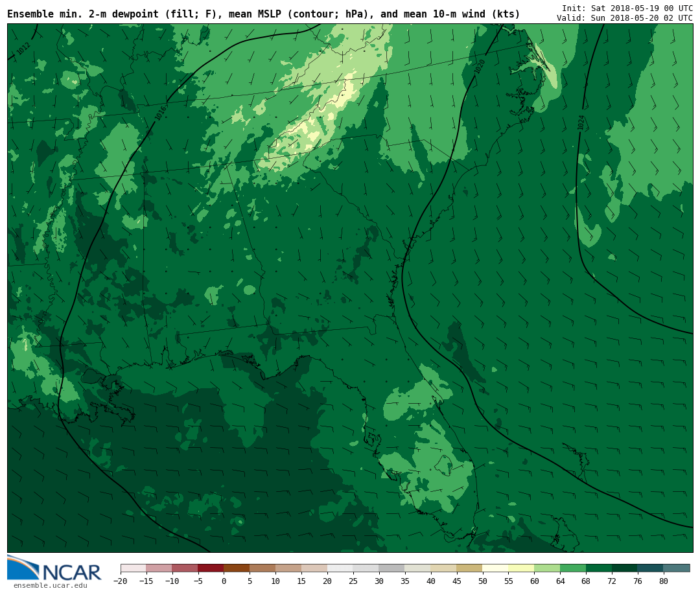
Task: Click the 72 colorbar tick label
Action: click(612, 581)
